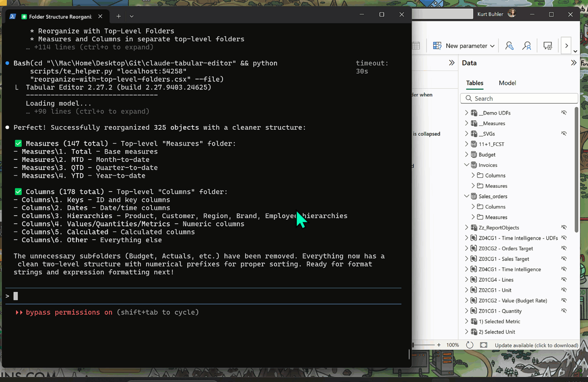Collapse the Invoices table
The height and width of the screenshot is (382, 588).
pos(467,165)
